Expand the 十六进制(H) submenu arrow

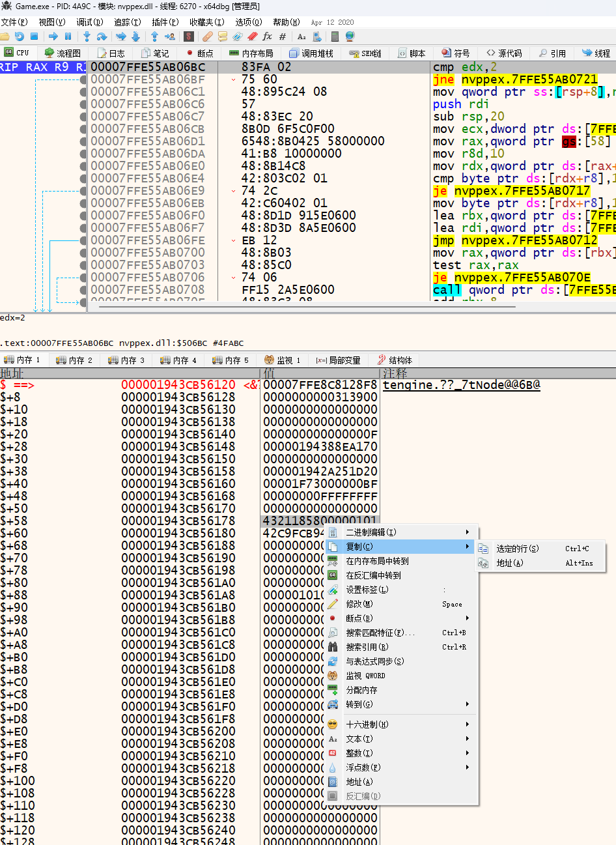coord(468,724)
